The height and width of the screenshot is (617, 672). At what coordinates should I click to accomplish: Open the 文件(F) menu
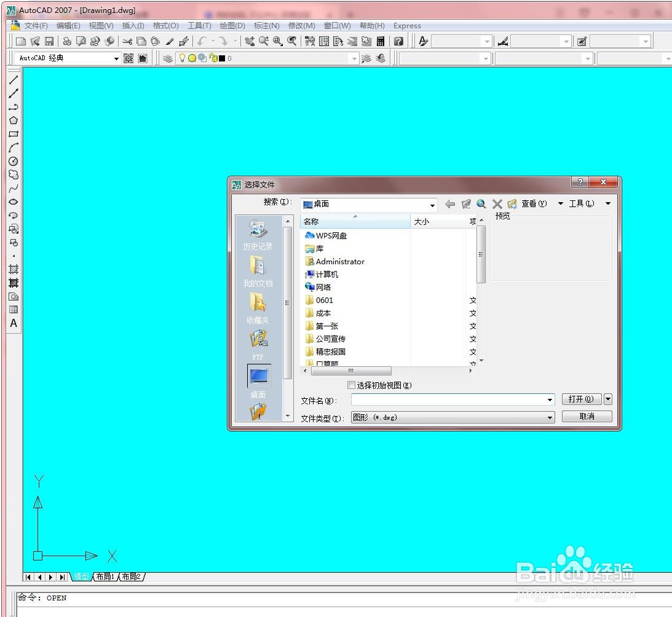[x=36, y=26]
